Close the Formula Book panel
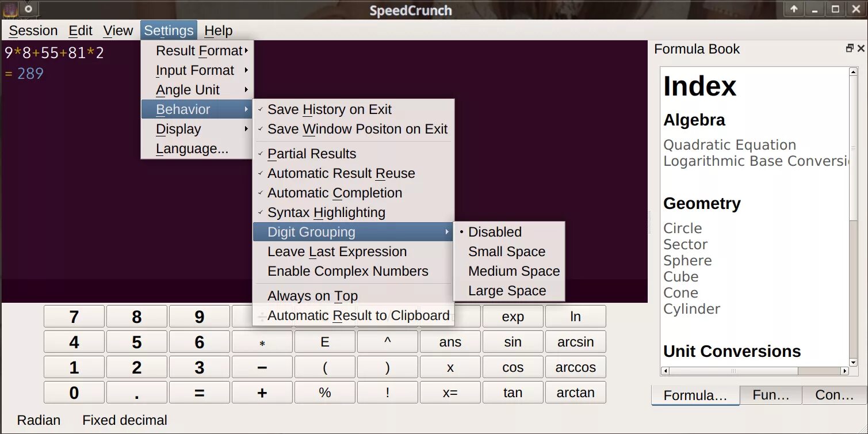868x434 pixels. 861,49
